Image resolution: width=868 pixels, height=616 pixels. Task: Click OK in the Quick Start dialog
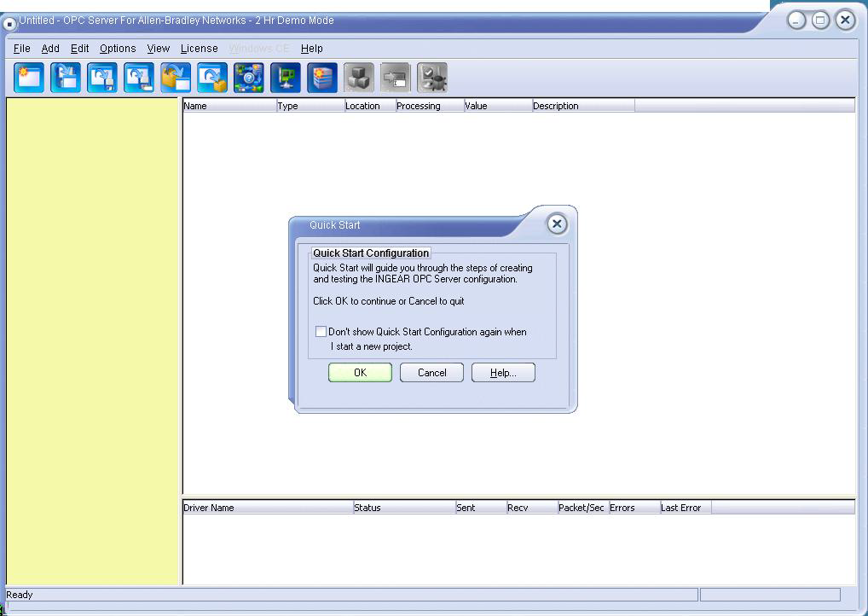[x=360, y=372]
